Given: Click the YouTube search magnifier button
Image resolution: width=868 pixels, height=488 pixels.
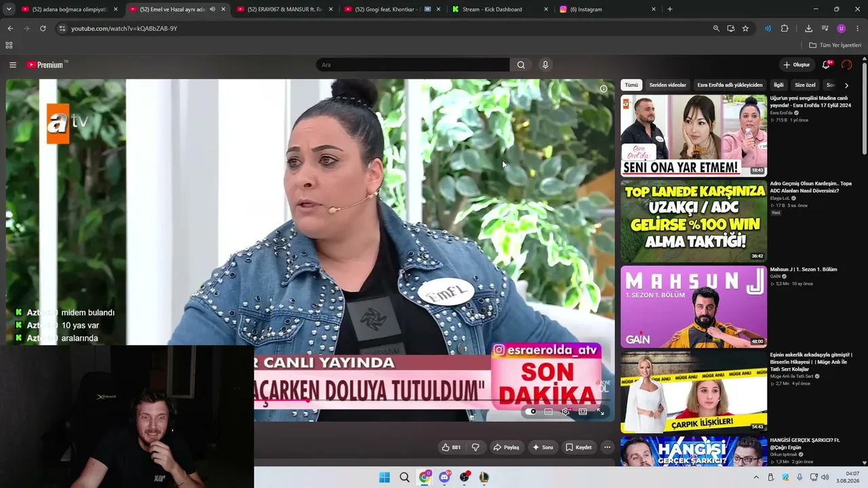Looking at the screenshot, I should pos(521,65).
